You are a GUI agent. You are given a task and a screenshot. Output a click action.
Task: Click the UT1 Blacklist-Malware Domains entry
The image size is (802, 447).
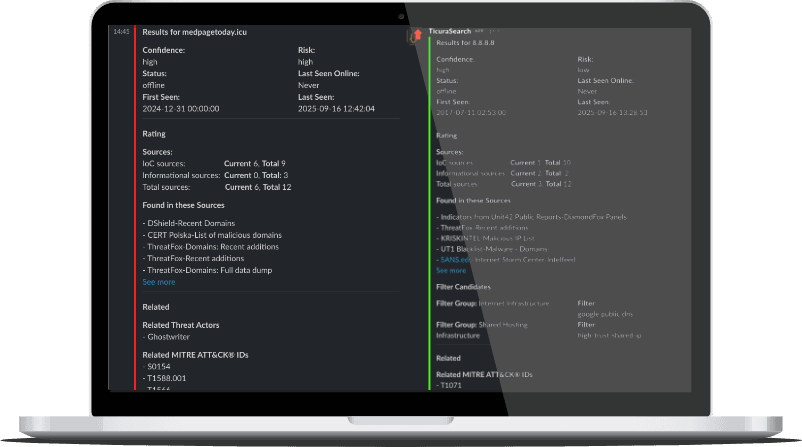pyautogui.click(x=492, y=248)
